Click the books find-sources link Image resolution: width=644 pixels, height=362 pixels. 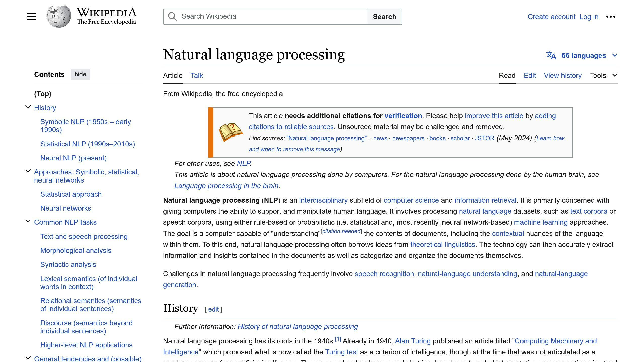click(437, 138)
